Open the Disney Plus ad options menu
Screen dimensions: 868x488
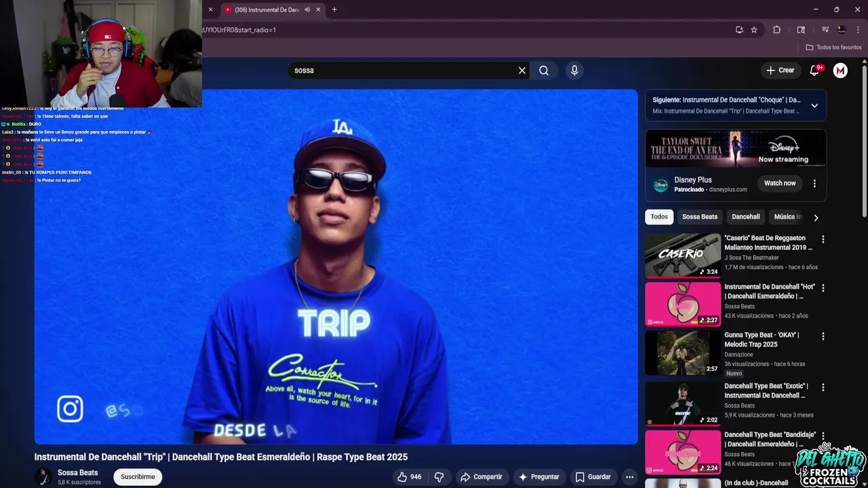coord(814,184)
